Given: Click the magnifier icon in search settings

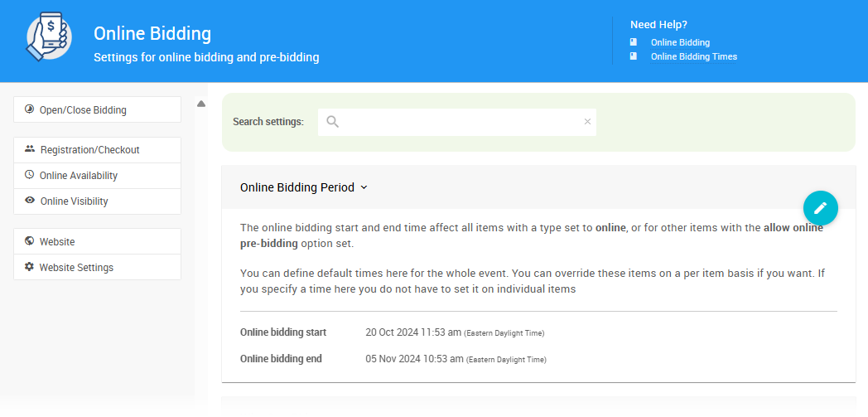Looking at the screenshot, I should 333,122.
